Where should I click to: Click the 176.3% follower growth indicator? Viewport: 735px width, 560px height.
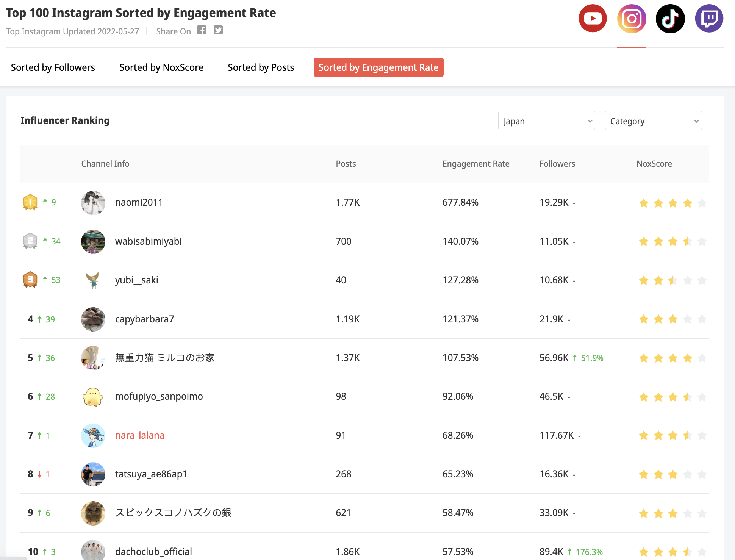585,552
